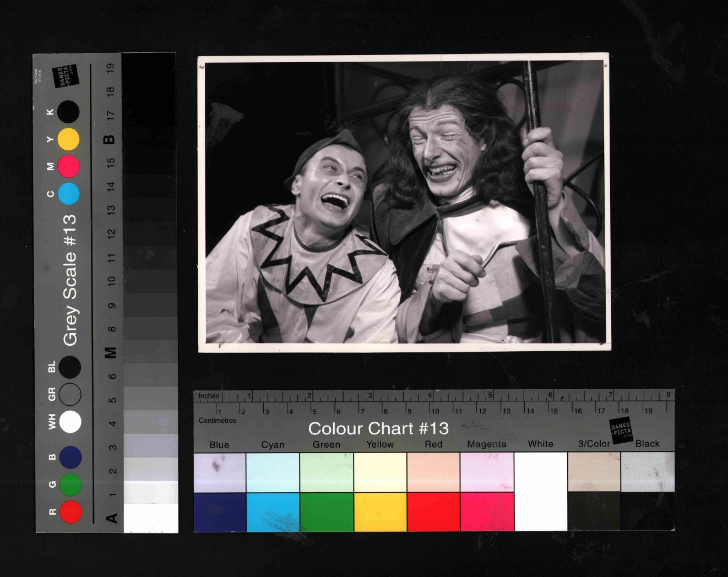The image size is (728, 577).
Task: Select the red R circle on grey scale card
Action: (x=70, y=511)
